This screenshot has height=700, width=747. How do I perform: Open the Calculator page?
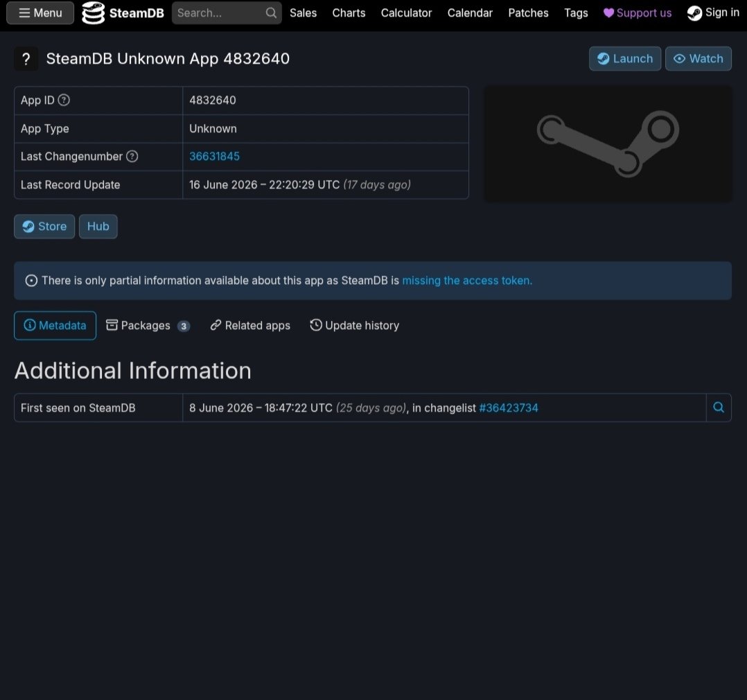pos(406,13)
